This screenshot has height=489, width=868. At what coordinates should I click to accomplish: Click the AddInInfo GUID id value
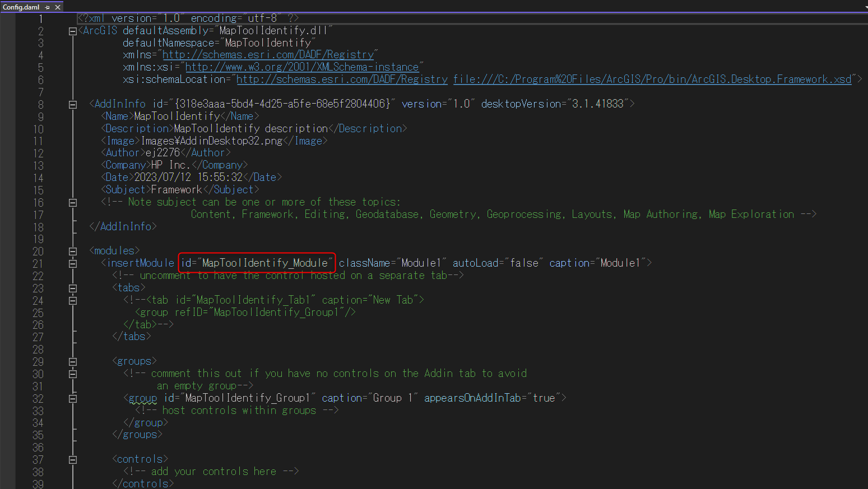click(x=282, y=104)
